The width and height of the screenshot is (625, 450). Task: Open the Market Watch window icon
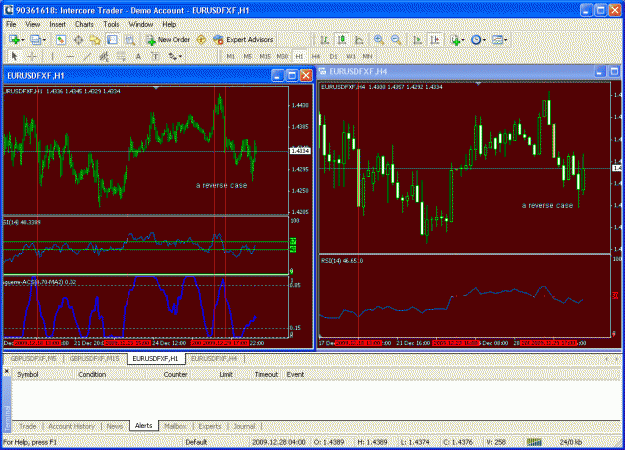(x=61, y=40)
